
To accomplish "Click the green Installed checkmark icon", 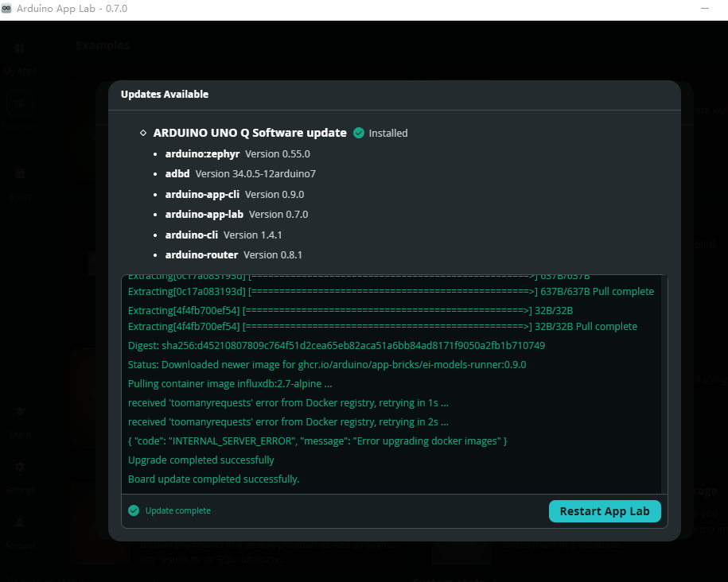I will pyautogui.click(x=358, y=134).
